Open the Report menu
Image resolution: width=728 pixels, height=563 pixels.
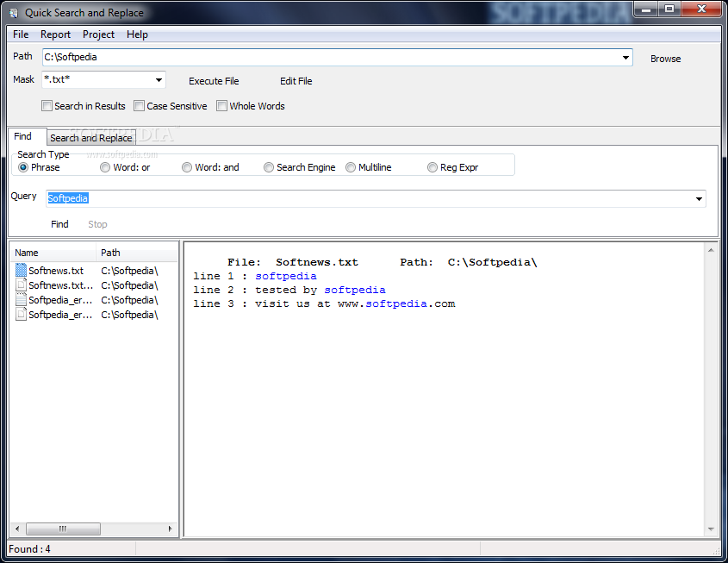55,34
